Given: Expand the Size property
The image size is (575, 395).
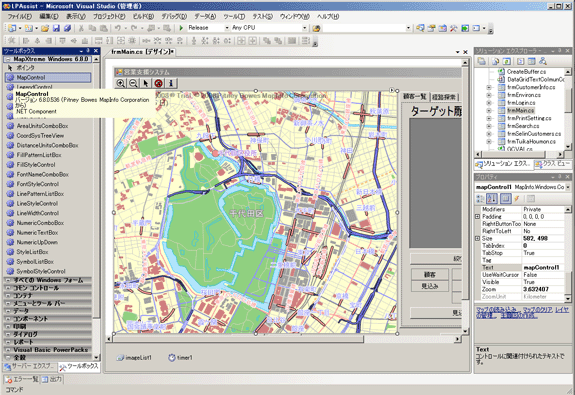Looking at the screenshot, I should point(477,238).
